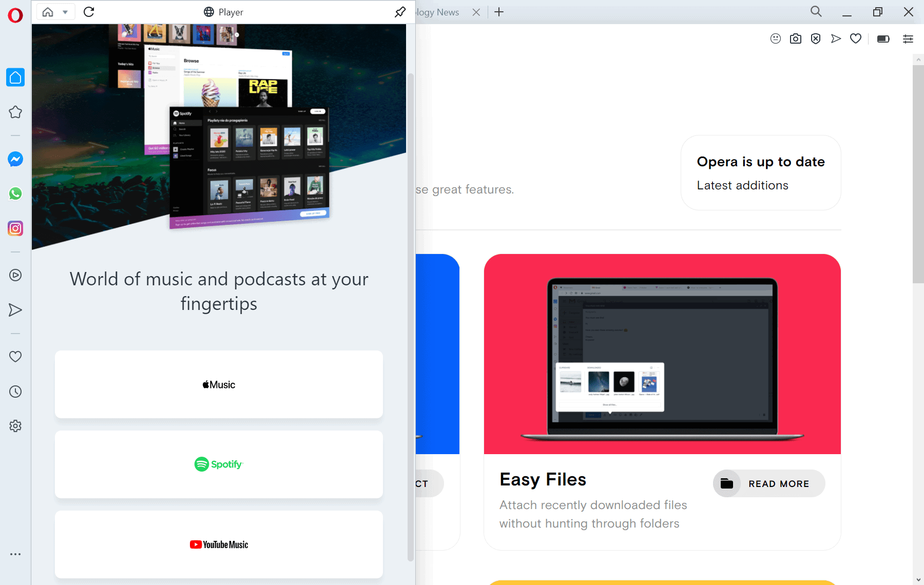Toggle the emoji reaction on this page
This screenshot has width=924, height=585.
click(x=776, y=38)
